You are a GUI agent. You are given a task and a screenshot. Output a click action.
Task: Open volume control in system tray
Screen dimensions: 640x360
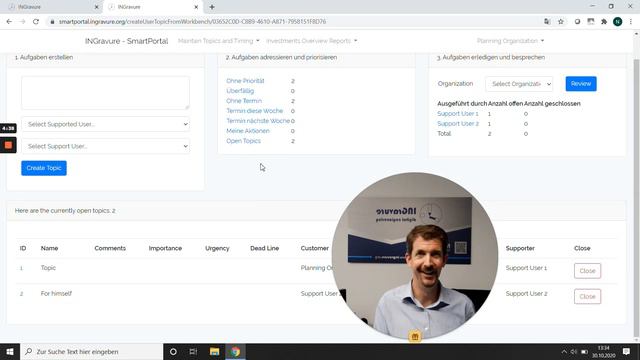click(573, 351)
